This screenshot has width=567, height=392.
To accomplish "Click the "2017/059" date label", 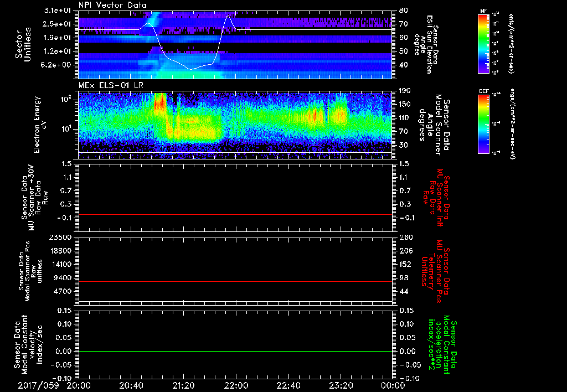I will click(38, 385).
